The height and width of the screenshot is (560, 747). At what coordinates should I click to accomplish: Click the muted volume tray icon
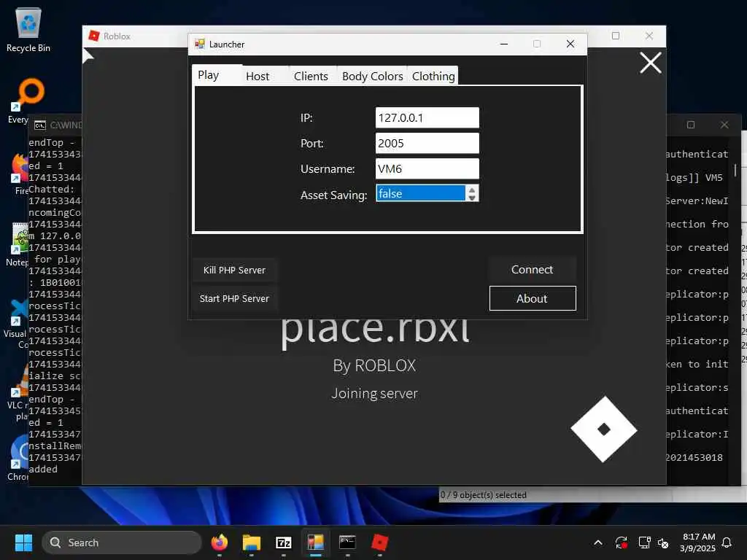(663, 542)
